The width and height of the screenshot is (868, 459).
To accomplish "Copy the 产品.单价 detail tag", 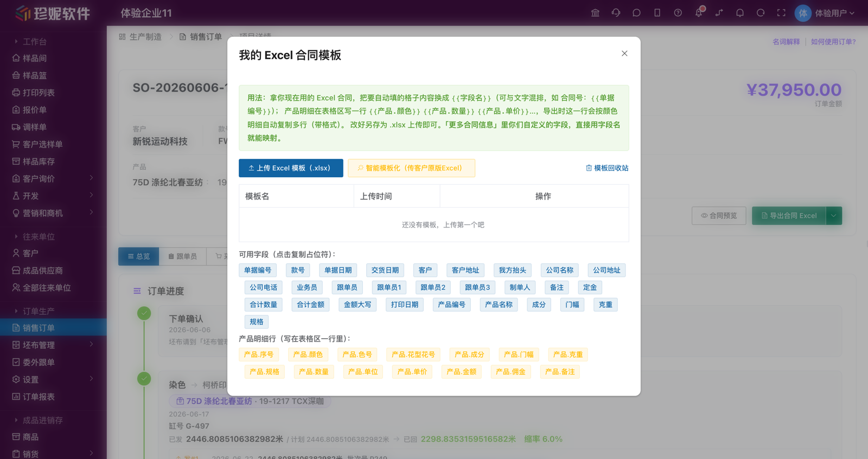I will [412, 372].
